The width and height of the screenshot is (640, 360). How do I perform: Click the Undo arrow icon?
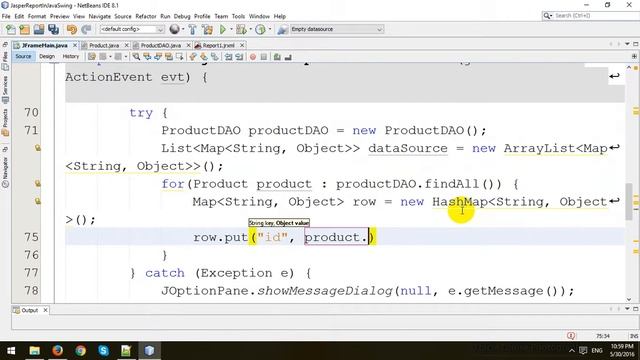(72, 29)
